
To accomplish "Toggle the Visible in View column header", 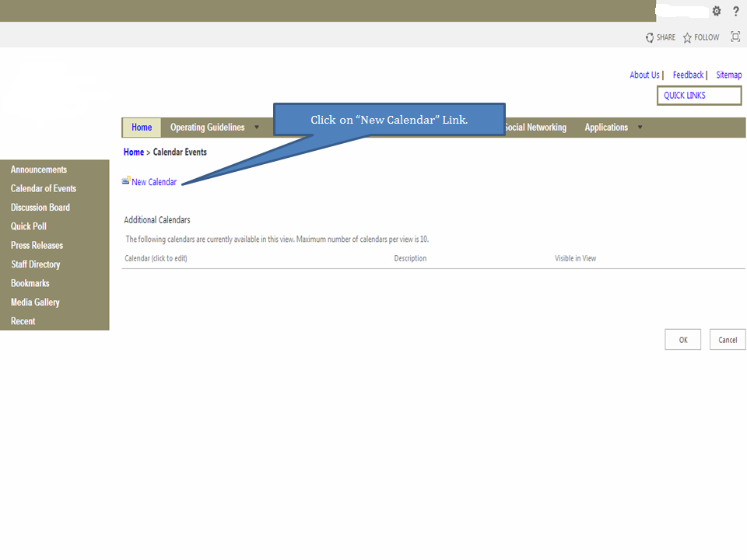I will pos(575,257).
